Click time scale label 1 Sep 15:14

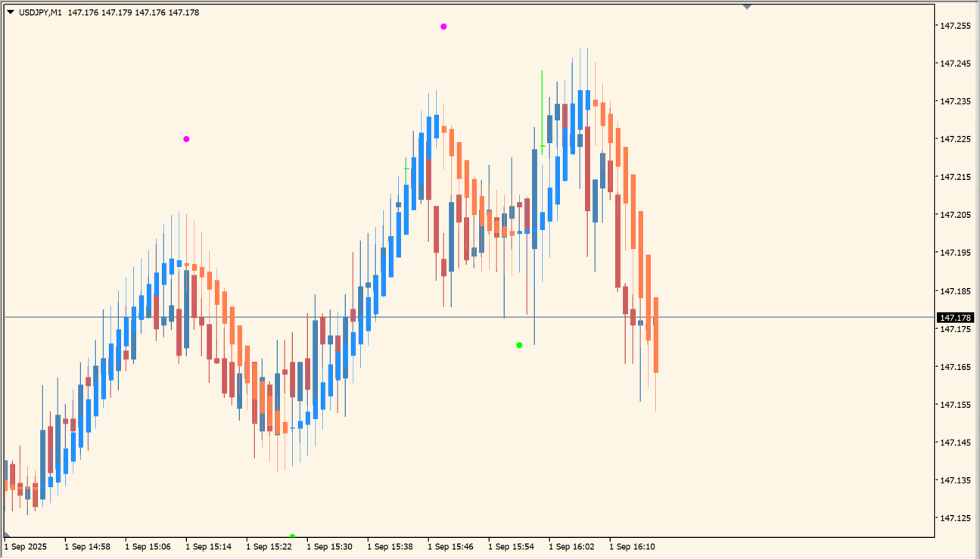point(208,546)
